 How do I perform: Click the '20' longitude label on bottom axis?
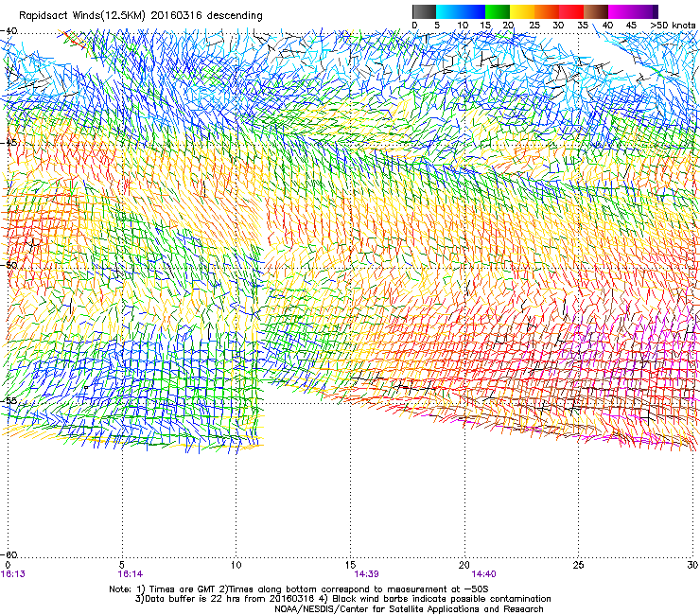[x=464, y=565]
